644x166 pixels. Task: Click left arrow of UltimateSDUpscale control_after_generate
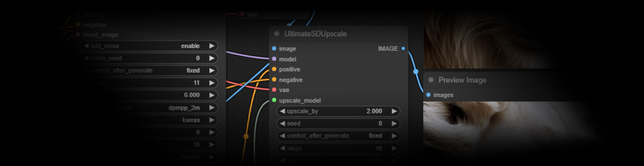(282, 136)
